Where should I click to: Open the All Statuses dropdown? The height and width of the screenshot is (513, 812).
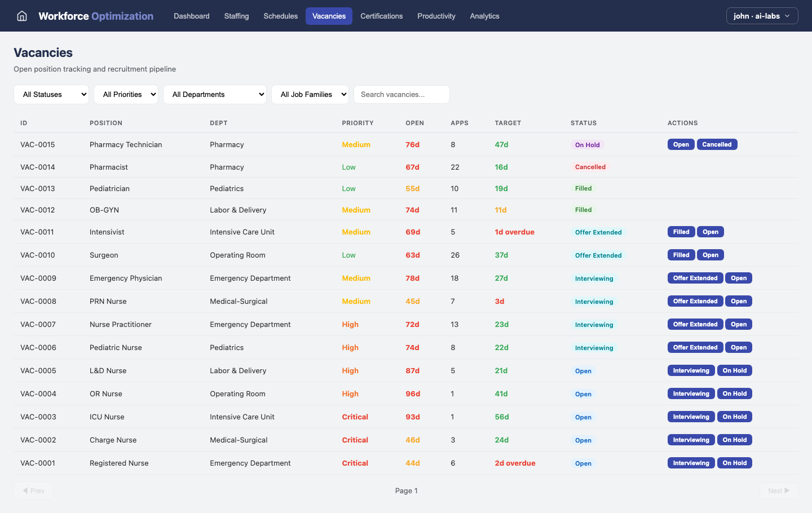point(51,94)
